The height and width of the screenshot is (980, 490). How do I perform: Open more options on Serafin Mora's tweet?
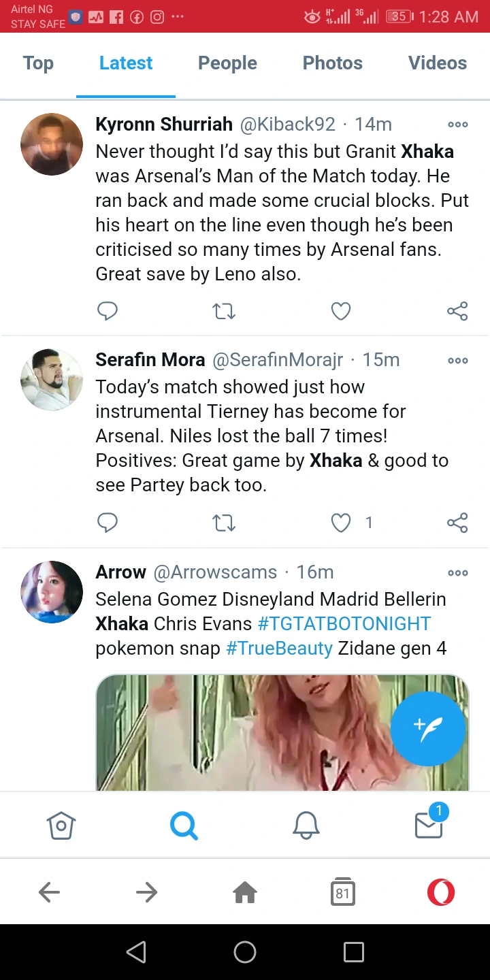[x=457, y=360]
